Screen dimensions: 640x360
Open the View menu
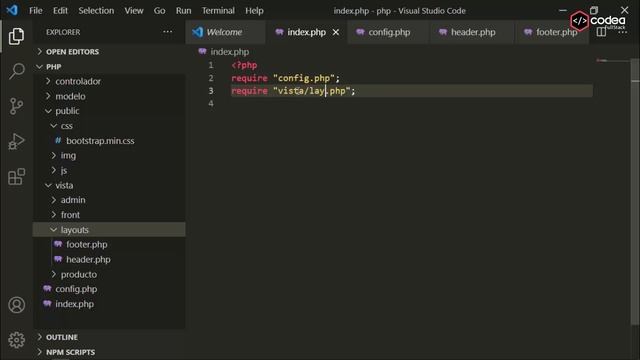pyautogui.click(x=134, y=11)
